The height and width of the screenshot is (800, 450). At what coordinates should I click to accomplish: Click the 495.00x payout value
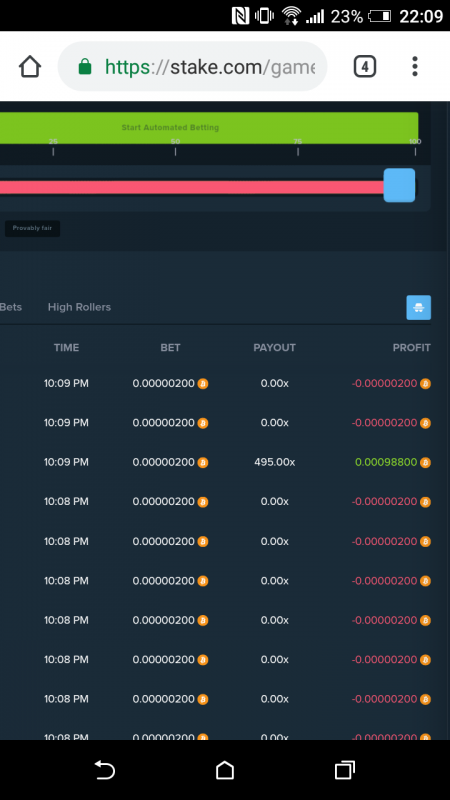pos(274,462)
